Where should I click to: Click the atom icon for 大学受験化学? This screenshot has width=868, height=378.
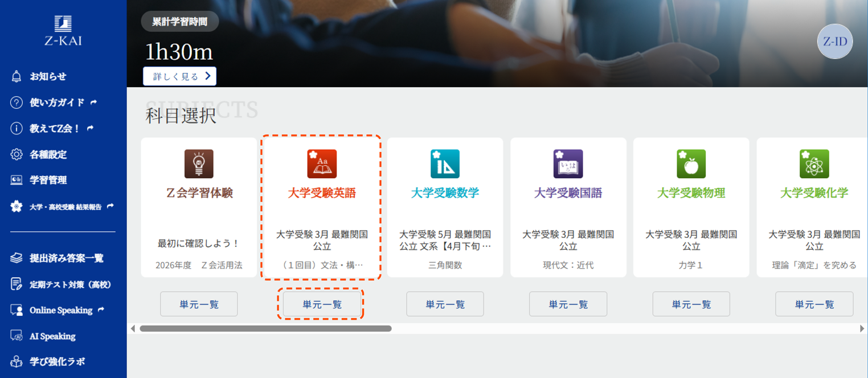pyautogui.click(x=814, y=164)
